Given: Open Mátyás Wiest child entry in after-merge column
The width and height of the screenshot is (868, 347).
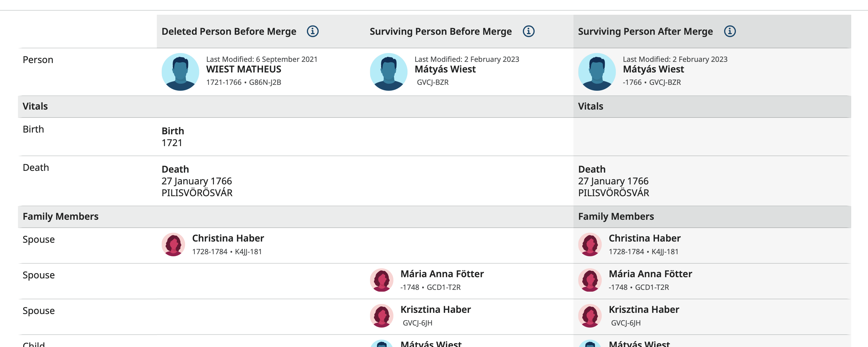Looking at the screenshot, I should [639, 344].
